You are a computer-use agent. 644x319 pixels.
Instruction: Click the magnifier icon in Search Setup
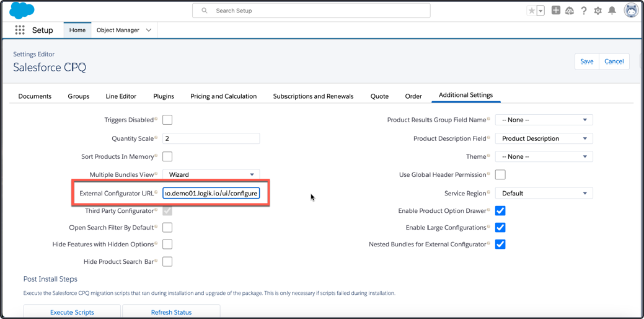click(205, 11)
